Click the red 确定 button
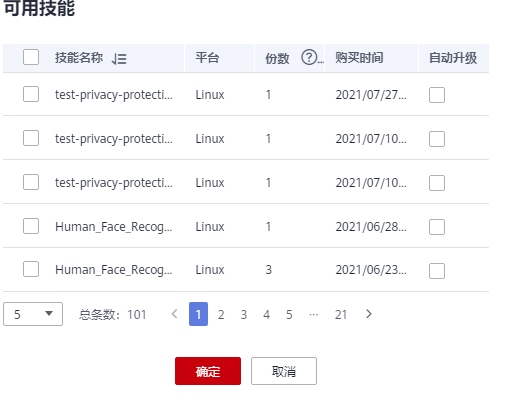 click(x=208, y=371)
